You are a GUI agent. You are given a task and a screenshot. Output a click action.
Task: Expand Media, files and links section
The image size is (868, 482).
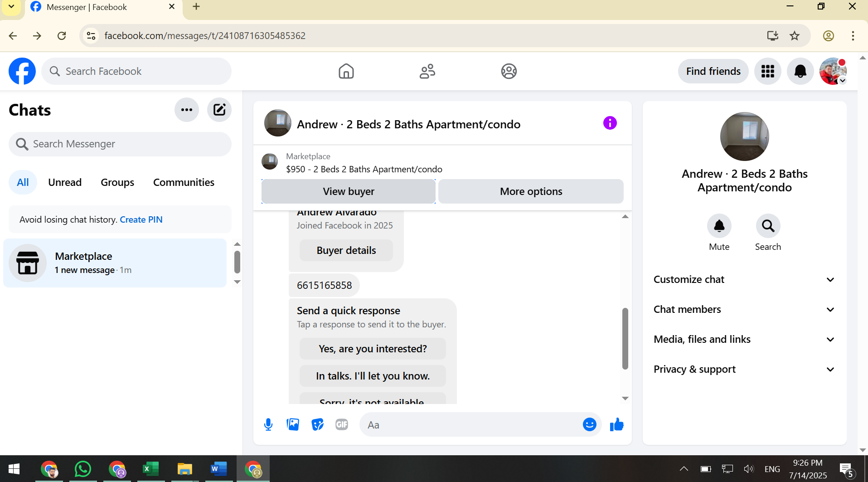pos(744,339)
